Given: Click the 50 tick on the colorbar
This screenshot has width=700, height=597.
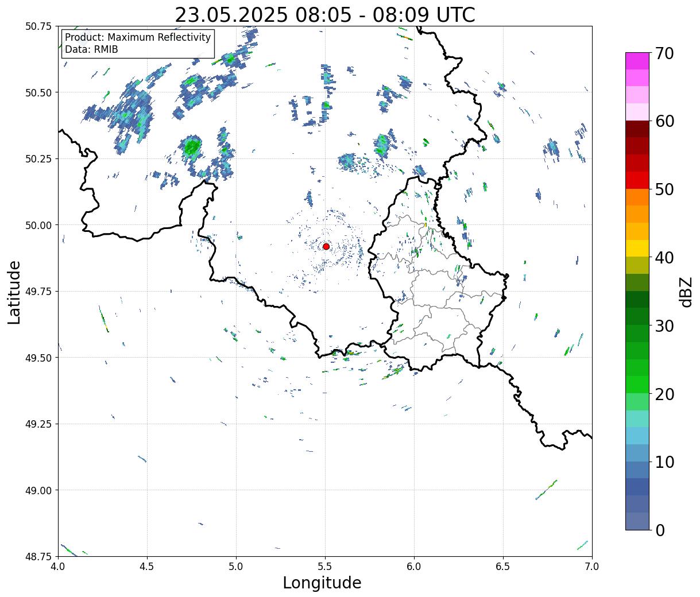Looking at the screenshot, I should tap(664, 189).
